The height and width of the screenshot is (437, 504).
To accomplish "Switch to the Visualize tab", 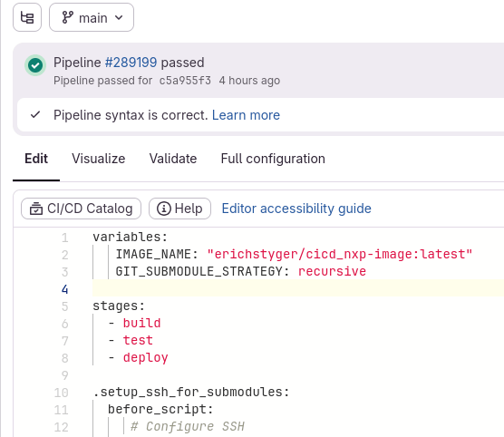I will (x=99, y=159).
